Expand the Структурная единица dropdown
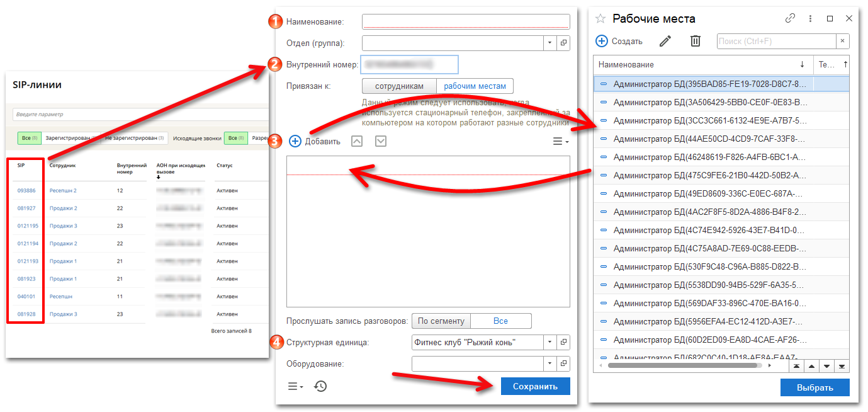The width and height of the screenshot is (868, 412). pyautogui.click(x=550, y=342)
